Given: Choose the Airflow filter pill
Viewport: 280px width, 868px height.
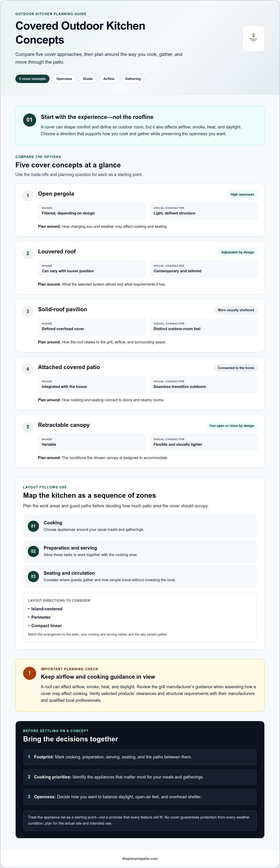Looking at the screenshot, I should (109, 79).
